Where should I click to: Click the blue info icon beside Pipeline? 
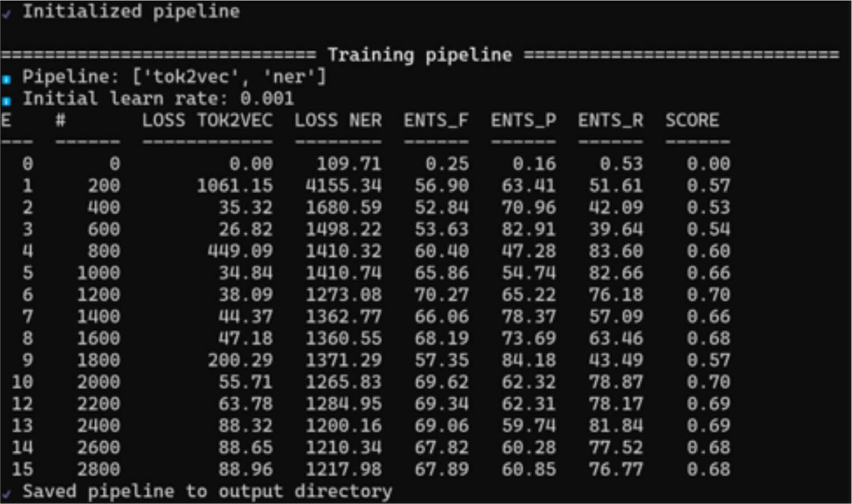(6, 79)
